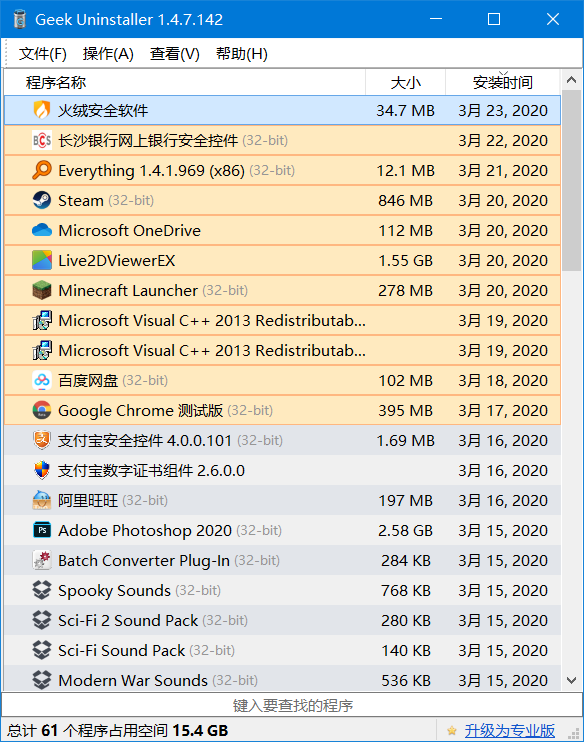Image resolution: width=584 pixels, height=742 pixels.
Task: Sort list by 大小 column header
Action: pos(406,82)
